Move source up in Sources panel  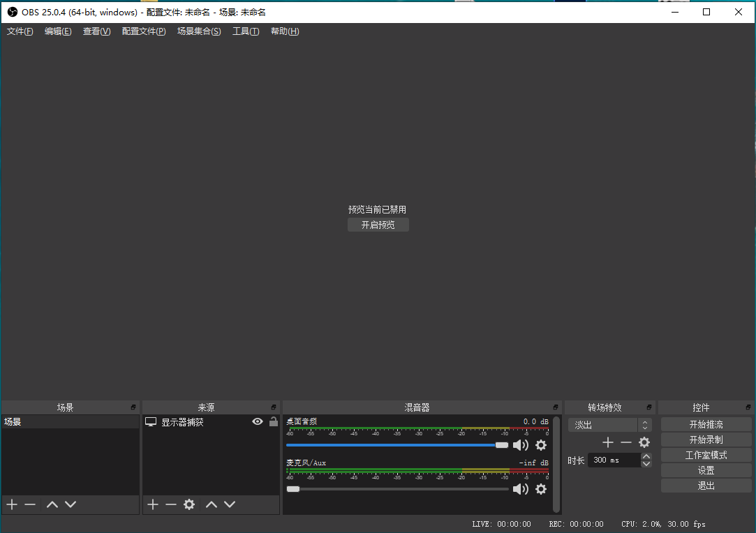pos(212,504)
